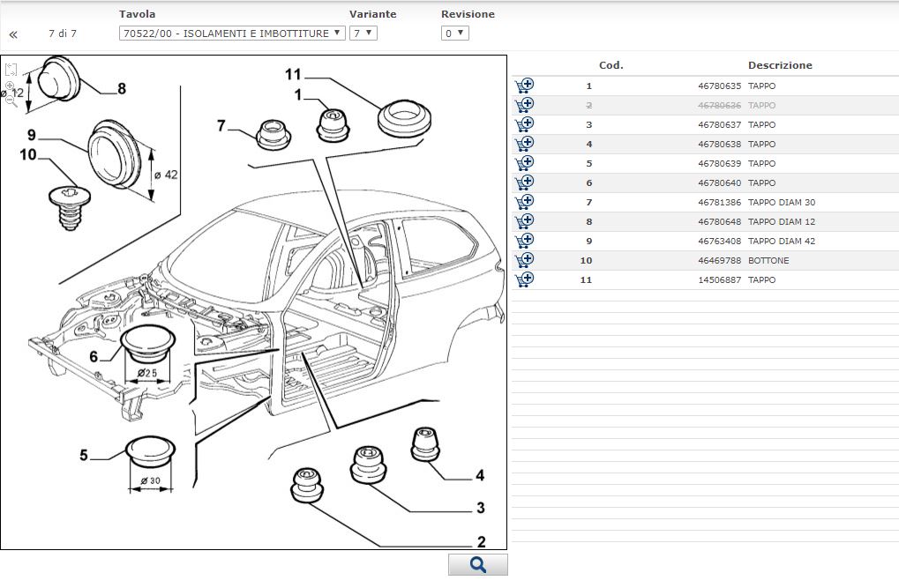
Task: Click callout number 11 in the diagram
Action: click(x=293, y=74)
